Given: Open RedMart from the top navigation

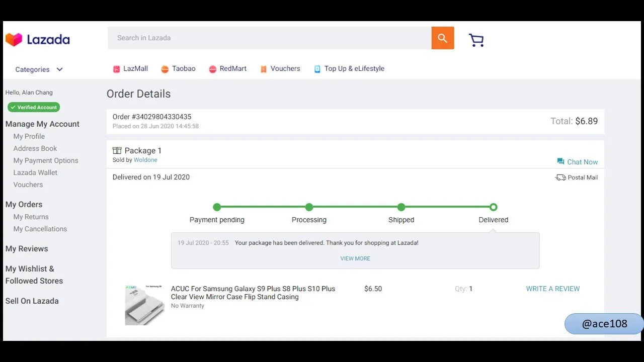Looking at the screenshot, I should click(233, 69).
